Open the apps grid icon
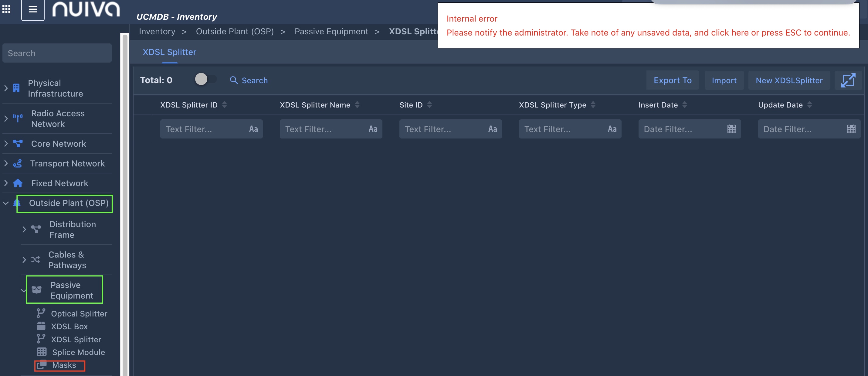 [6, 9]
